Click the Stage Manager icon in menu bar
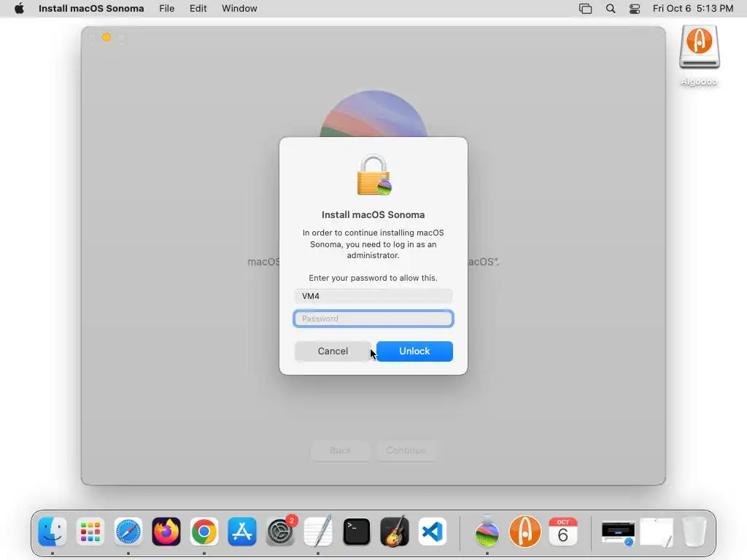 [586, 8]
